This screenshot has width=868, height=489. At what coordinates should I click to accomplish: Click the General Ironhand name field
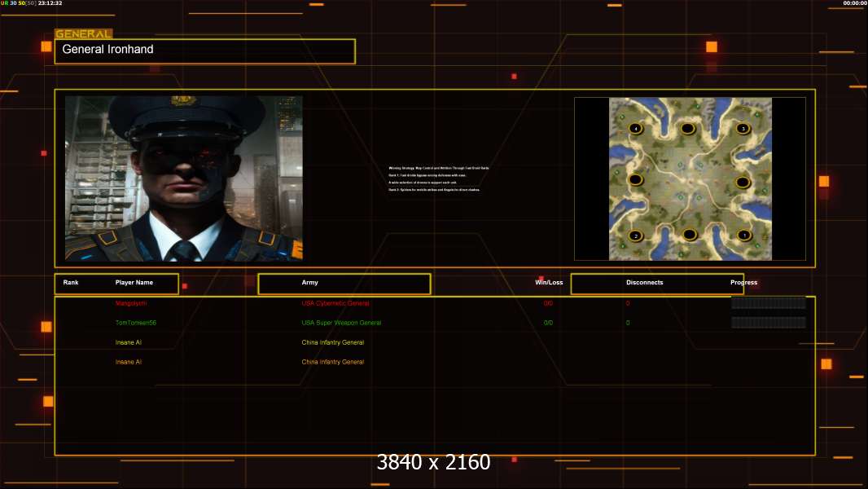tap(204, 51)
